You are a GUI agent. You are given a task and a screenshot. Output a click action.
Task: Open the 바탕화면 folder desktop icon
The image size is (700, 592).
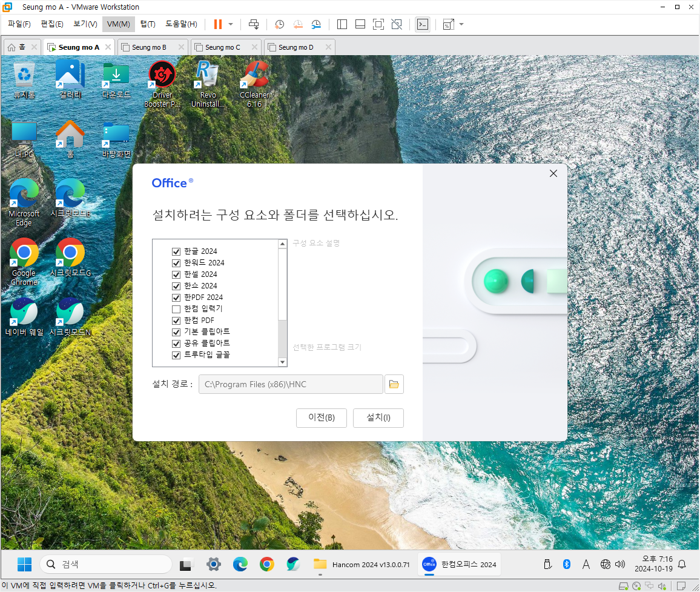116,140
